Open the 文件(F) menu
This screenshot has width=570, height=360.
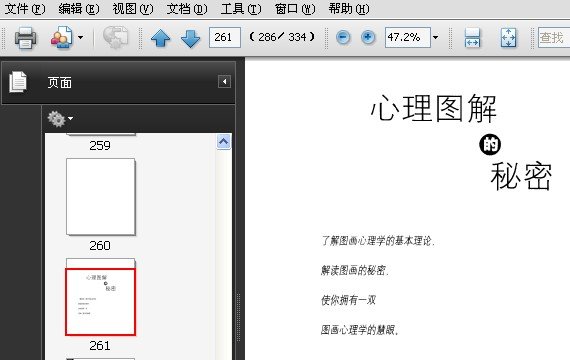coord(25,9)
